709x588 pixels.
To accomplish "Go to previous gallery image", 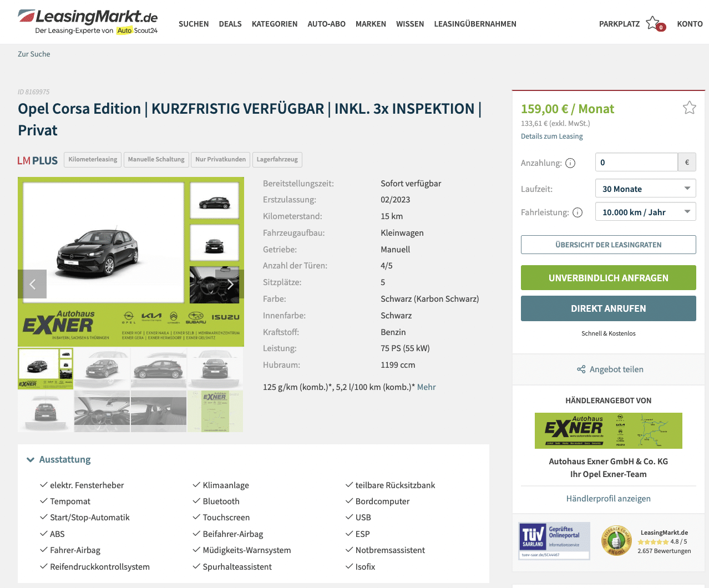I will click(x=32, y=284).
